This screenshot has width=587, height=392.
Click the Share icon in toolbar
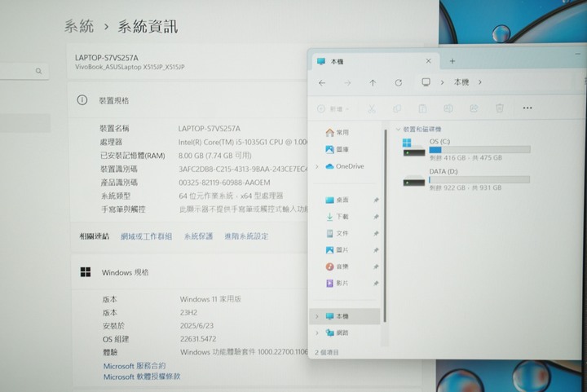474,108
